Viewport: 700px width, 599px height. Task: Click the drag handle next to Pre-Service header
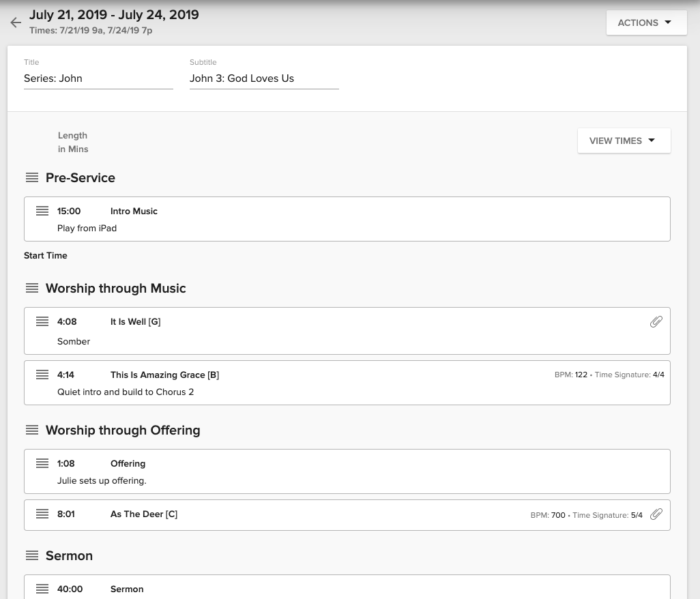32,177
